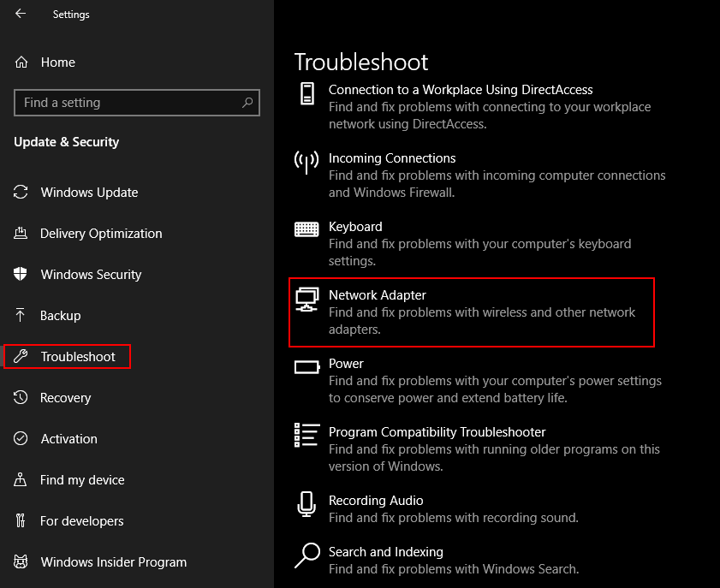
Task: Click the Troubleshoot page heading
Action: click(x=361, y=62)
